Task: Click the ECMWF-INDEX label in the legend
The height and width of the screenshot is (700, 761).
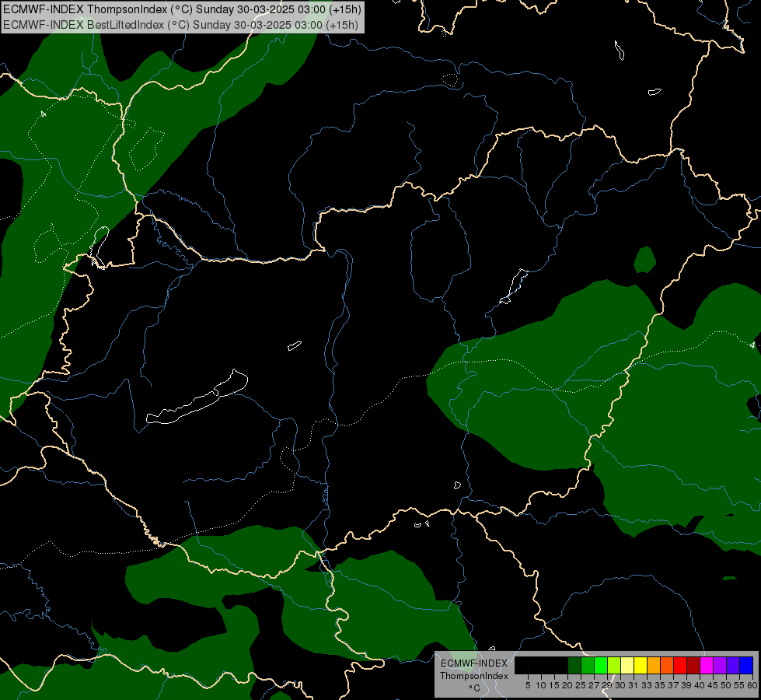Action: click(473, 663)
